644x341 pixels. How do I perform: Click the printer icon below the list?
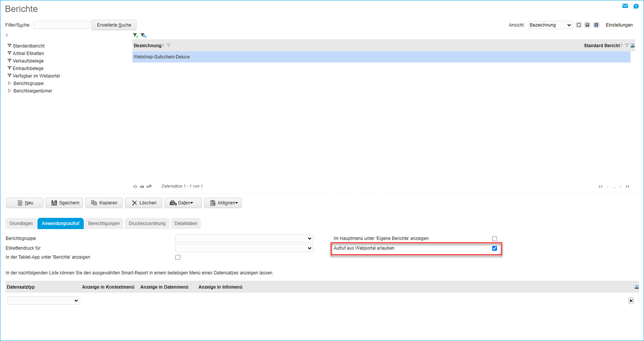tap(142, 186)
